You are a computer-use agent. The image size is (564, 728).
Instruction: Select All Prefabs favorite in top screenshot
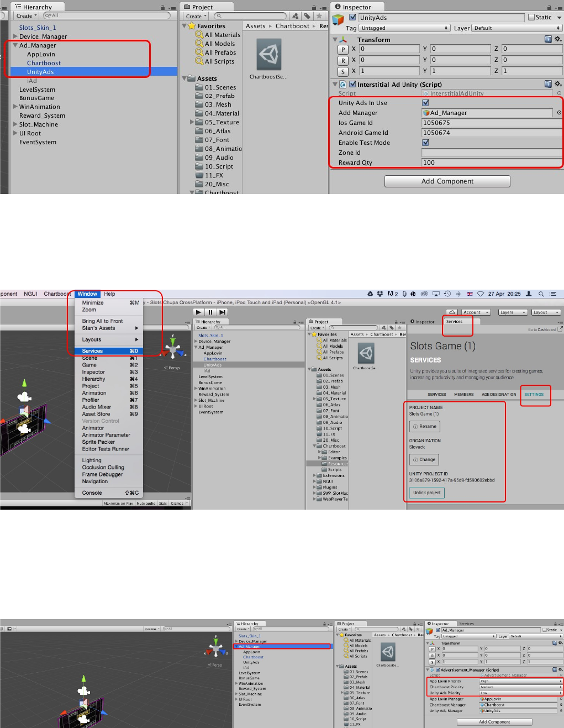(215, 53)
